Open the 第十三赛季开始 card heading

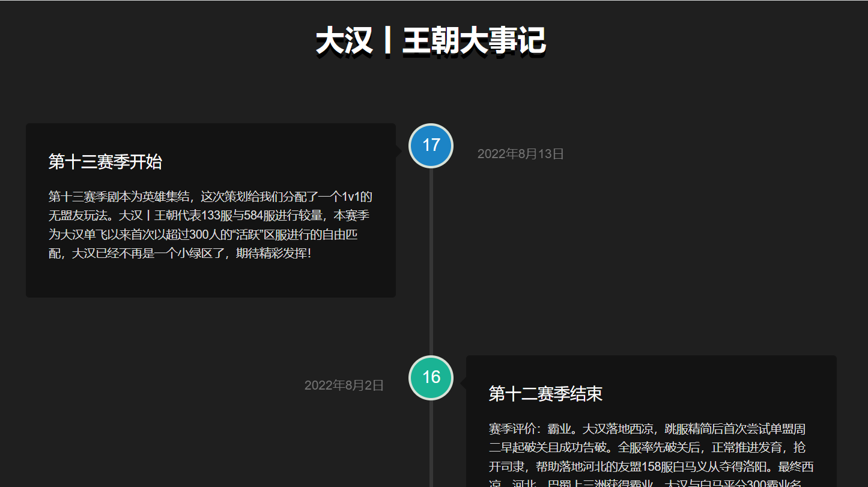pos(105,162)
